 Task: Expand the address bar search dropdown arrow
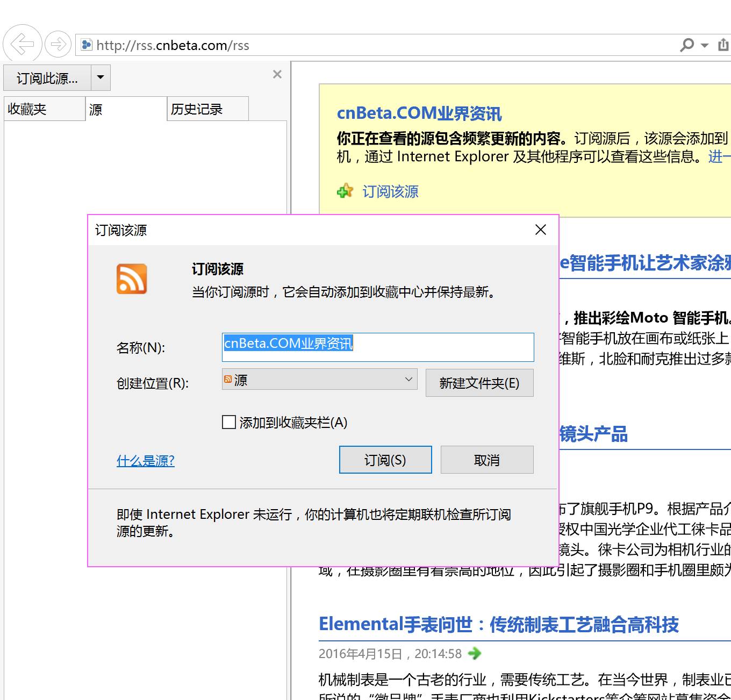[x=705, y=46]
